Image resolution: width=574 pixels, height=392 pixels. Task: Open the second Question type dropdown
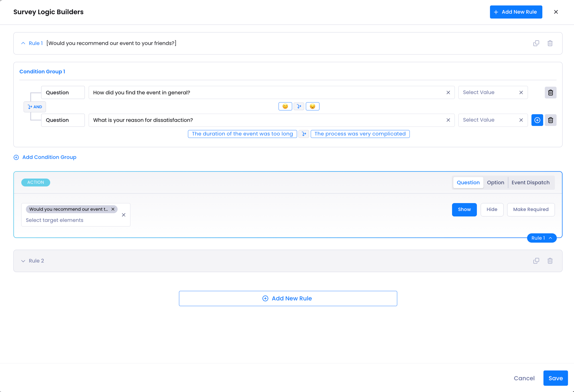(x=63, y=120)
